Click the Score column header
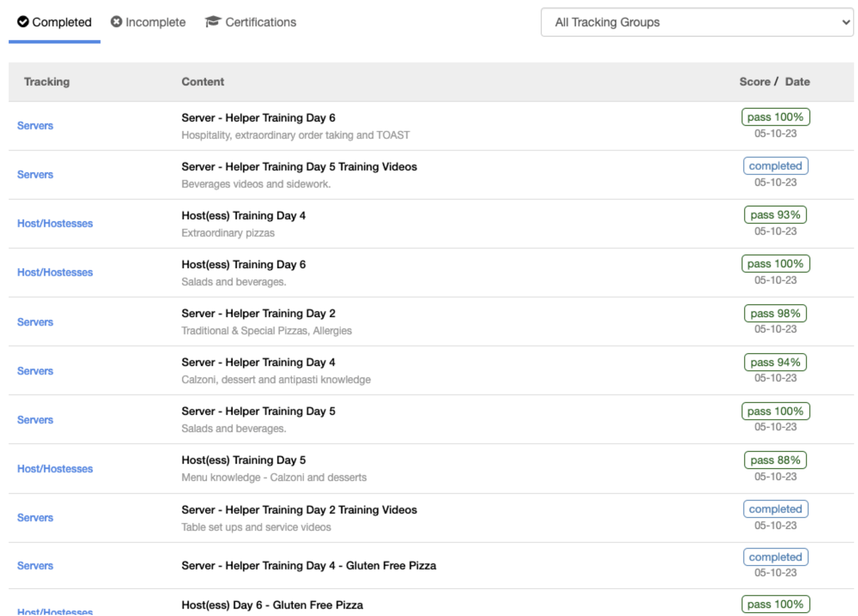 754,82
